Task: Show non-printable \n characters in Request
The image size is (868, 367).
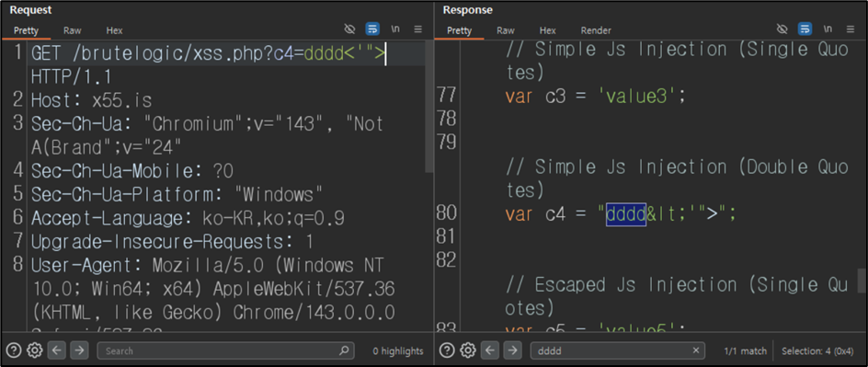Action: click(395, 29)
